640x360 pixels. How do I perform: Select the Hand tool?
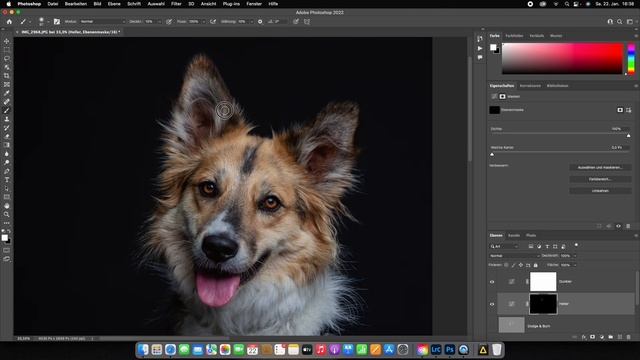tap(7, 206)
